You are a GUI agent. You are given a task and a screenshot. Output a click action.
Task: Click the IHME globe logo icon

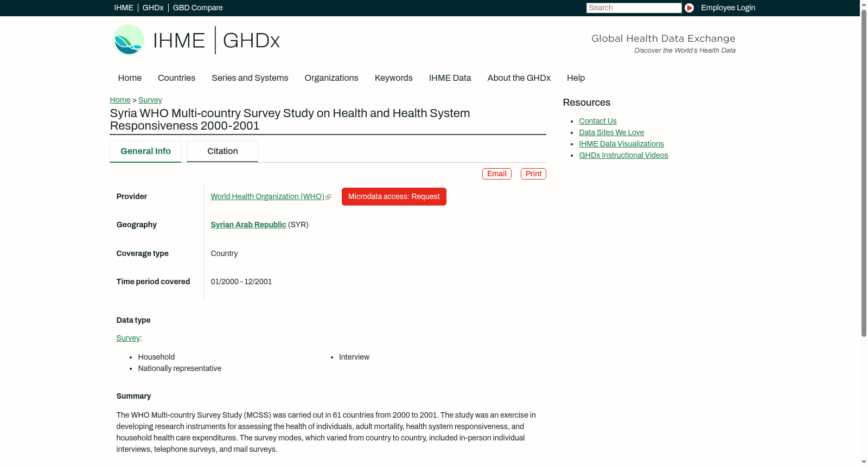pos(129,40)
